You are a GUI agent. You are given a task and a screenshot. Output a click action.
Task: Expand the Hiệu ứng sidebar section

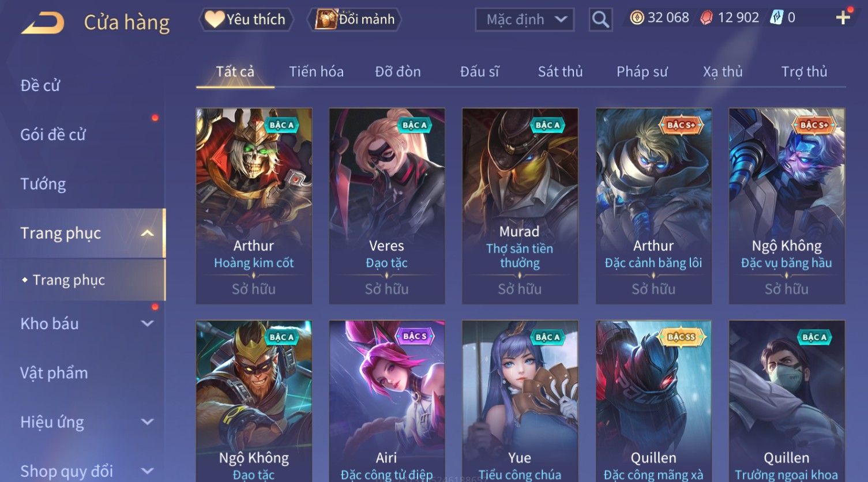[x=147, y=421]
